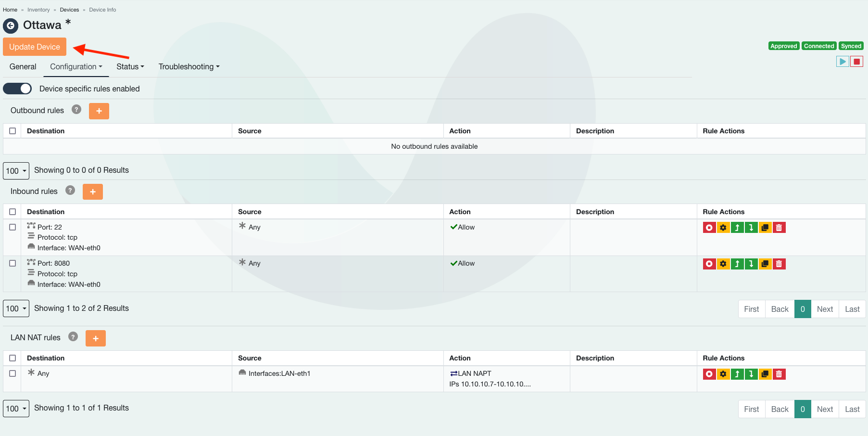868x436 pixels.
Task: Disable the port 22 inbound rule
Action: (x=709, y=228)
